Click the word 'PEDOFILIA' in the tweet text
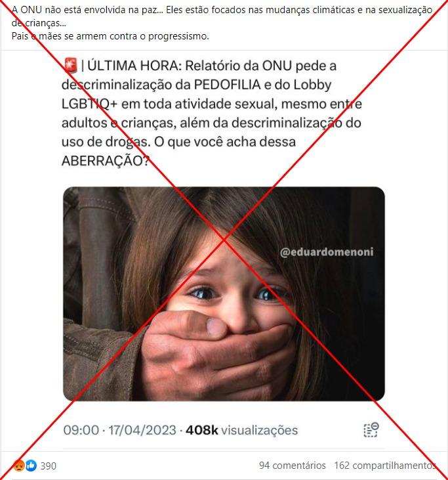Screen dimensions: 448x480 pos(227,85)
